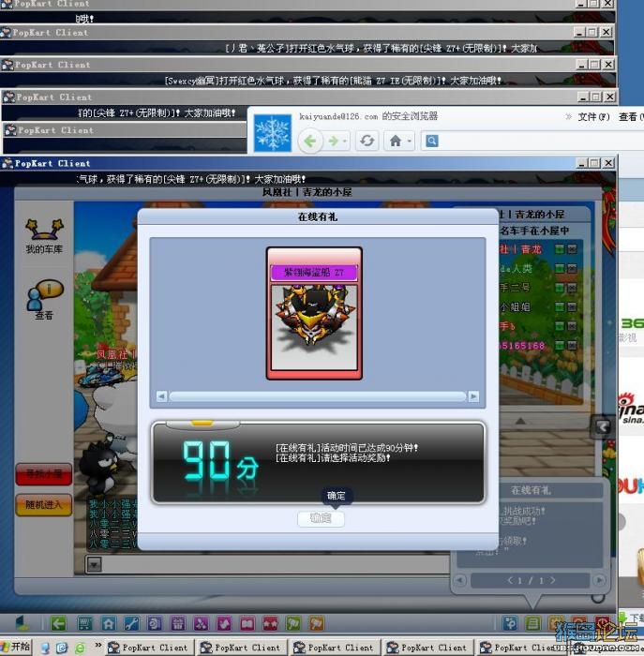This screenshot has height=656, width=644.
Task: Switch to first PopKart Client taskbar button
Action: [149, 648]
